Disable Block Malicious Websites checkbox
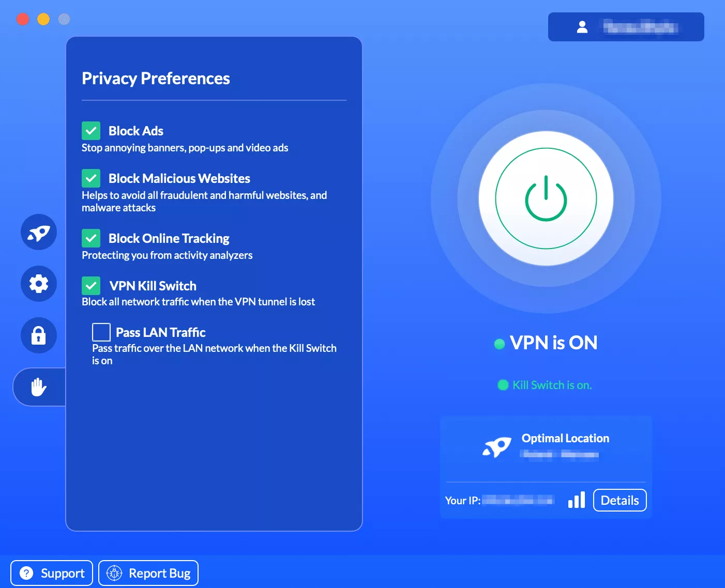This screenshot has height=588, width=725. [x=91, y=178]
